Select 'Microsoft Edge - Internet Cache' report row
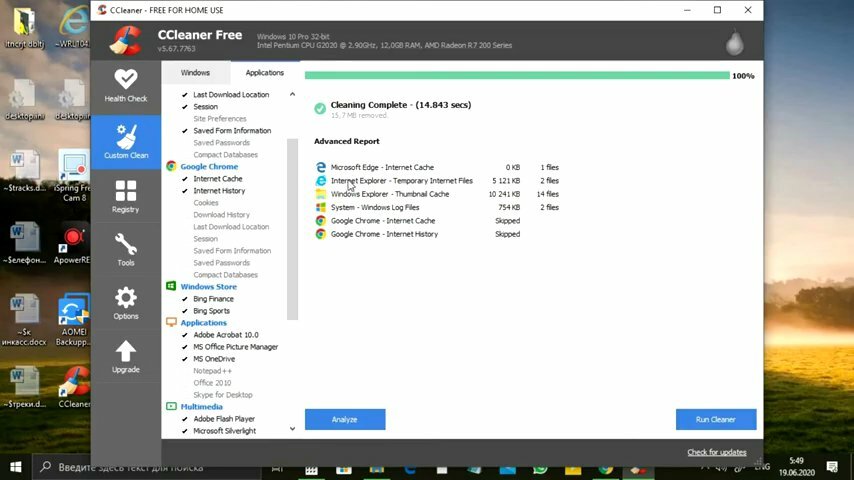The image size is (854, 480). pyautogui.click(x=437, y=167)
